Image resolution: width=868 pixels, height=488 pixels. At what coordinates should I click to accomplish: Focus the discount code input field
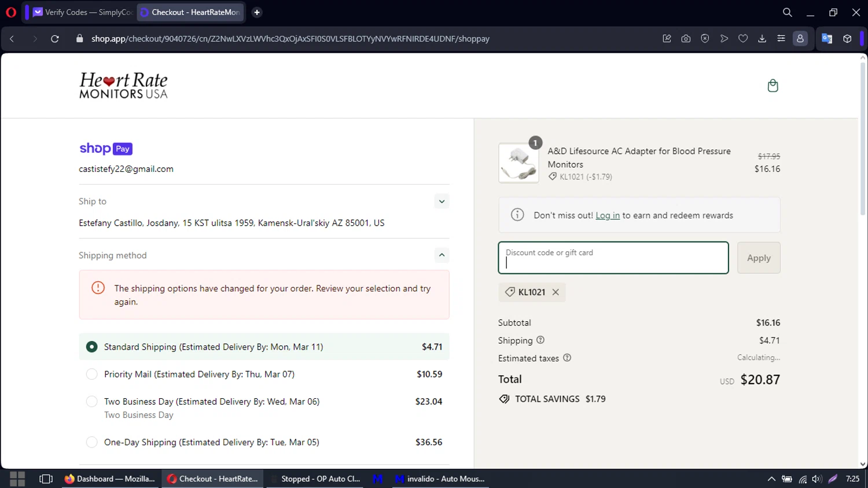pos(613,258)
